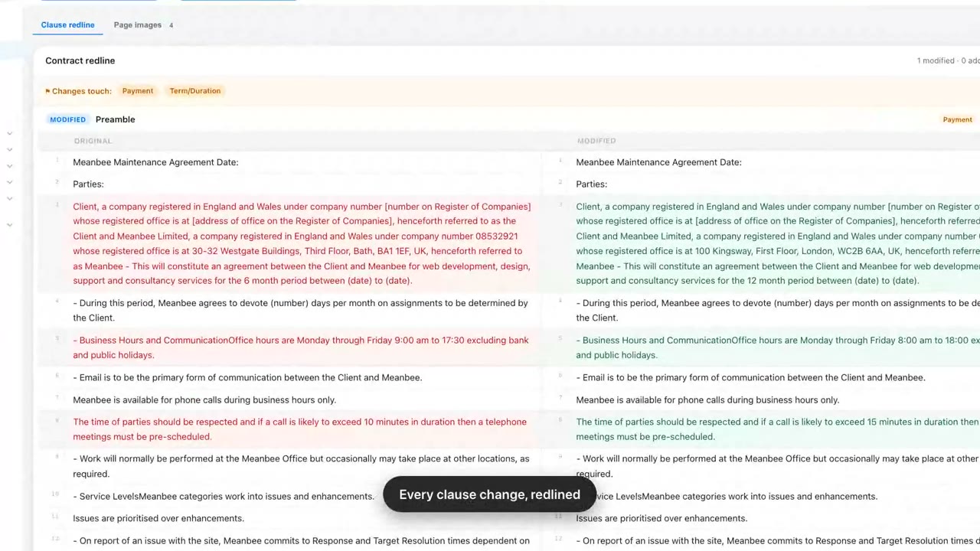Click the Modified 'Email is to be the primary' line

750,377
